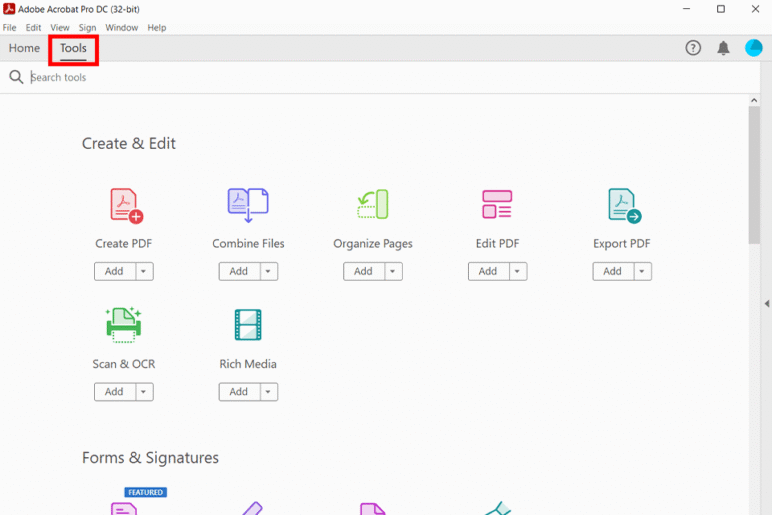Click the FEATURED badge
Viewport: 772px width, 515px height.
tap(146, 492)
